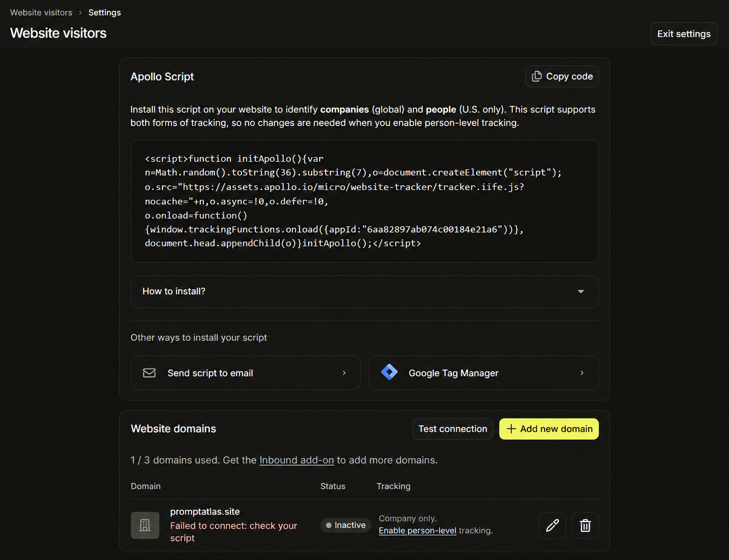729x560 pixels.
Task: Select the Settings breadcrumb item
Action: pyautogui.click(x=104, y=12)
